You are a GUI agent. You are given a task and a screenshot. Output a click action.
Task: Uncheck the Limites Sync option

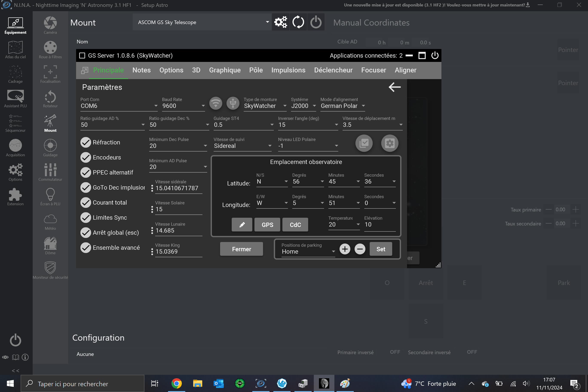tap(86, 217)
